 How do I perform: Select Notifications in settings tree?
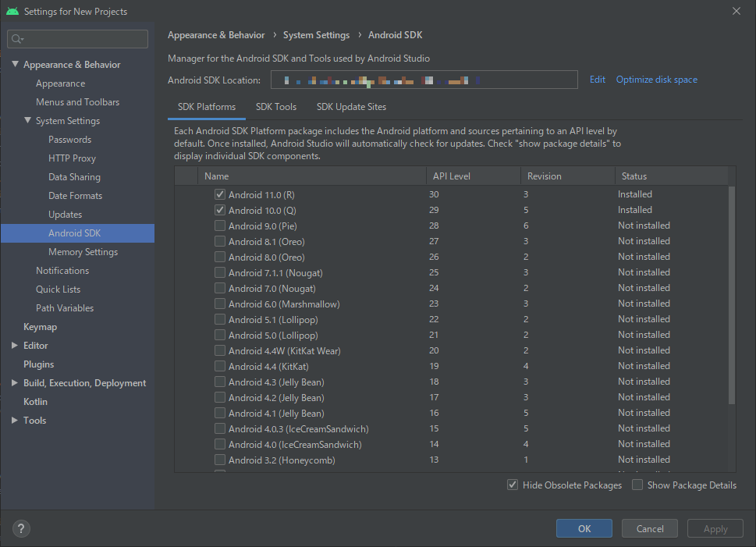point(62,271)
